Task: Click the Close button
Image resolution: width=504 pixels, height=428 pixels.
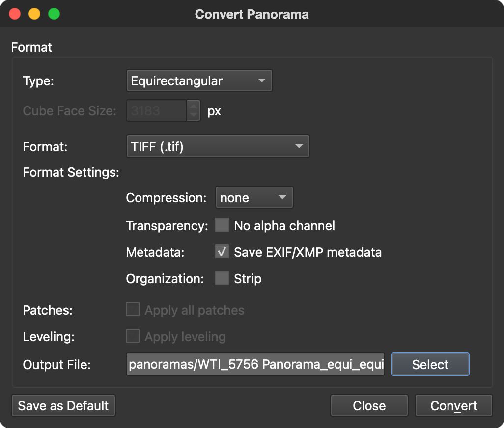Action: click(369, 405)
